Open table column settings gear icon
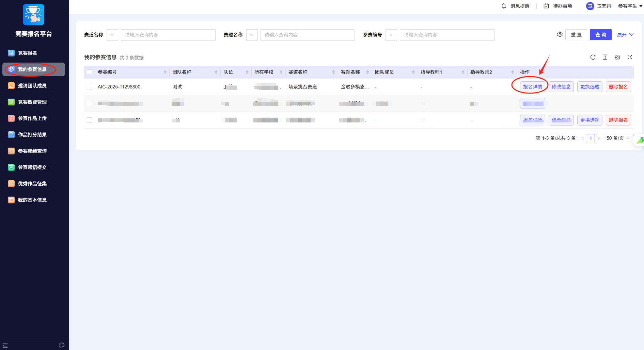This screenshot has height=350, width=644. coord(617,57)
